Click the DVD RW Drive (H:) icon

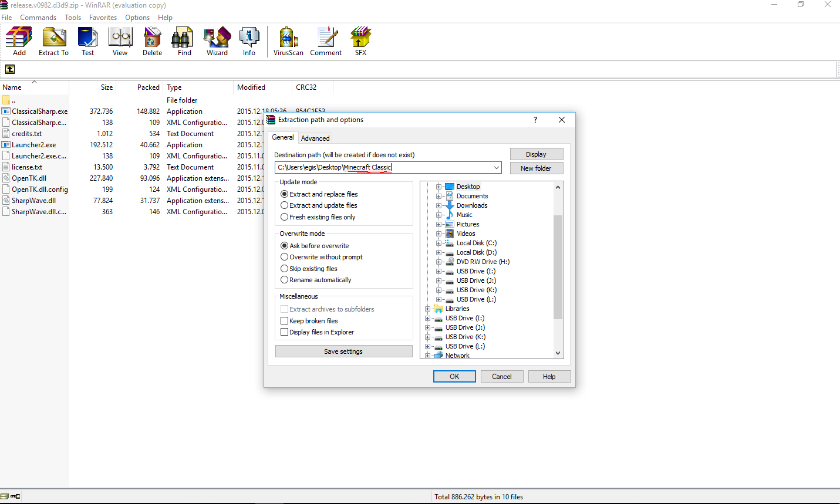coord(450,262)
